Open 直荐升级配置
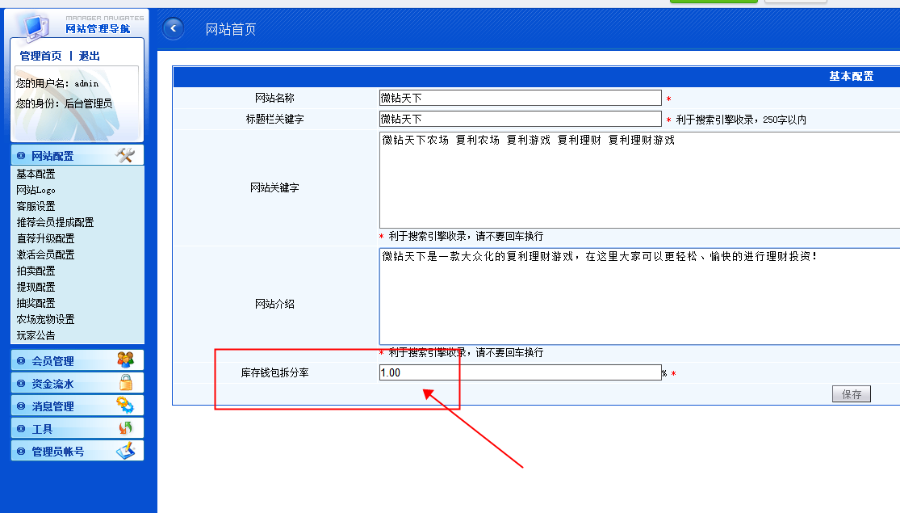900x513 pixels. (x=45, y=238)
